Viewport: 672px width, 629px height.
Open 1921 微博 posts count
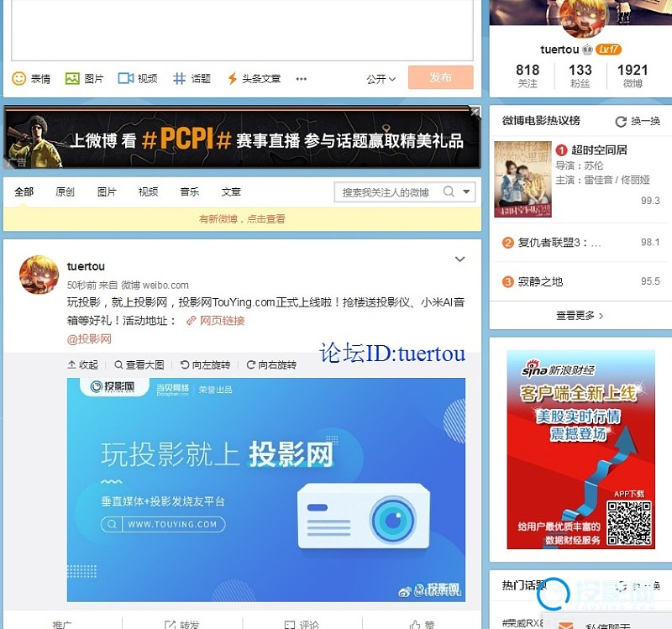tap(633, 76)
